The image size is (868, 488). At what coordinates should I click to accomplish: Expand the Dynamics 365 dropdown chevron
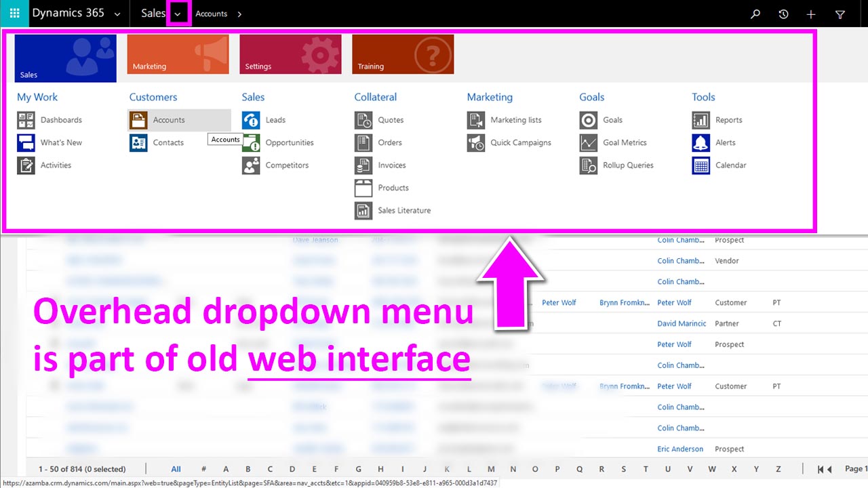[x=117, y=14]
